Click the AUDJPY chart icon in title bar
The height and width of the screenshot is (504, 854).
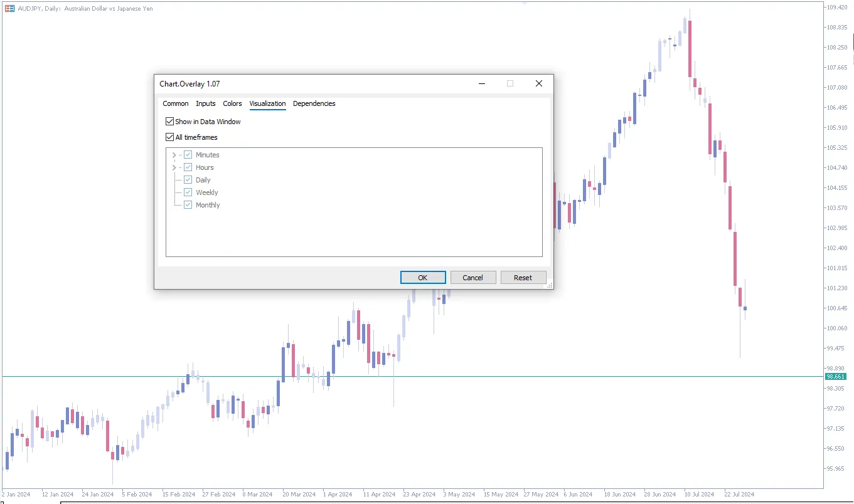click(9, 8)
